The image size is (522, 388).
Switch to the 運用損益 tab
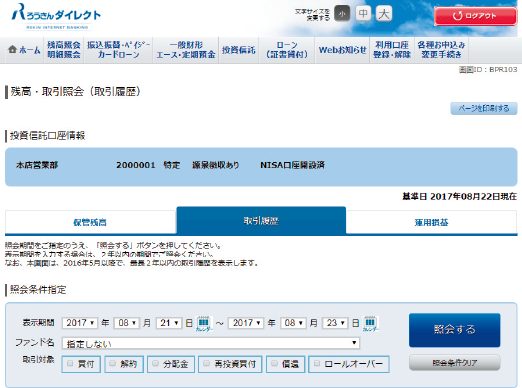(432, 222)
